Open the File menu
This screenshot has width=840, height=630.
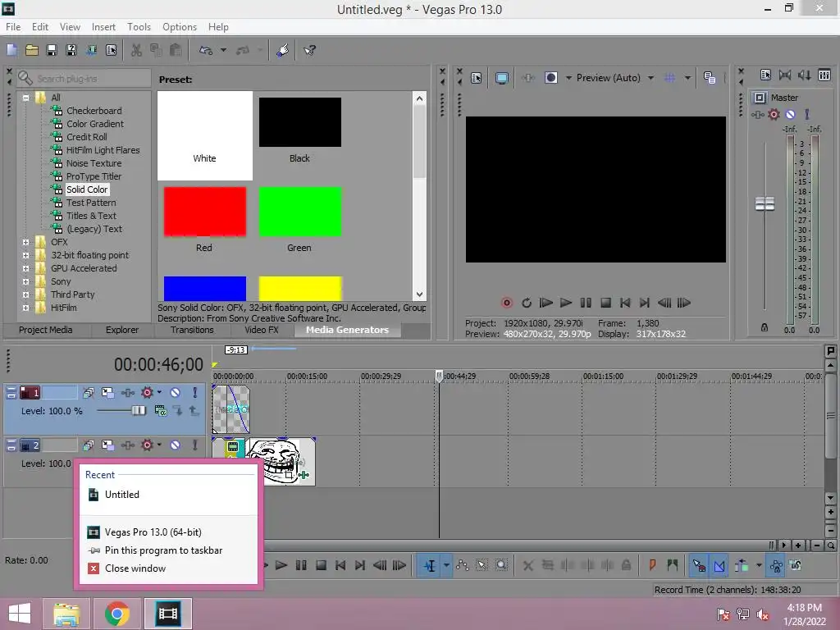[x=13, y=27]
